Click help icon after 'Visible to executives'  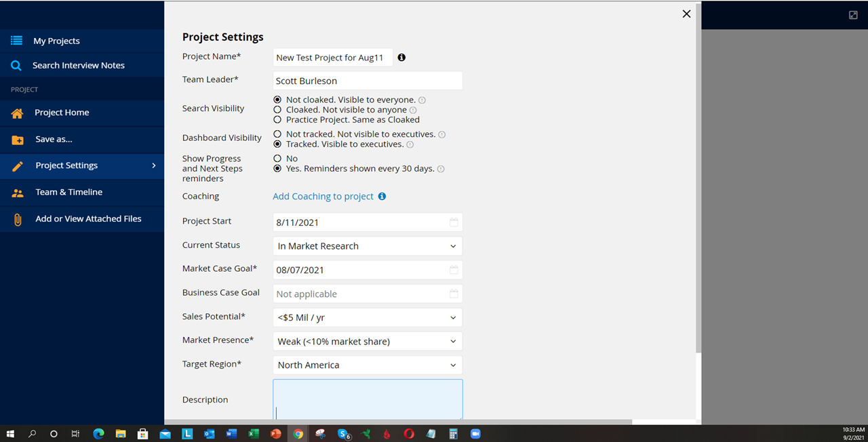pyautogui.click(x=410, y=144)
